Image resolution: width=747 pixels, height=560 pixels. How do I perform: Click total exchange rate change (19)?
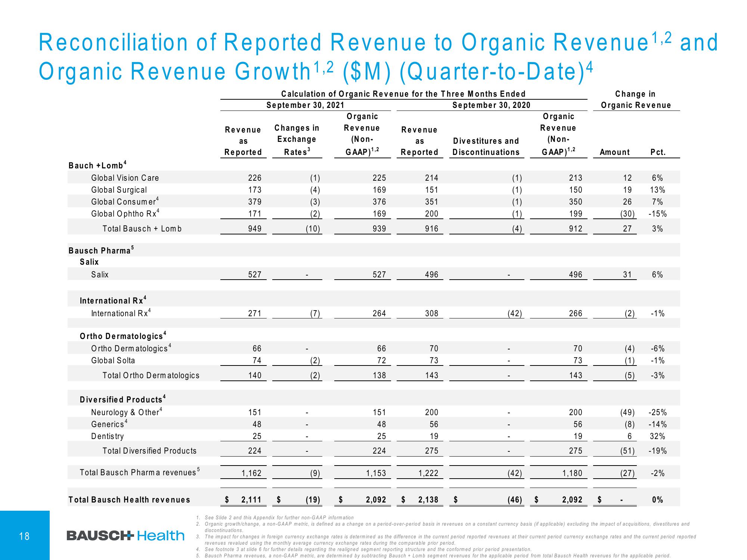313,500
